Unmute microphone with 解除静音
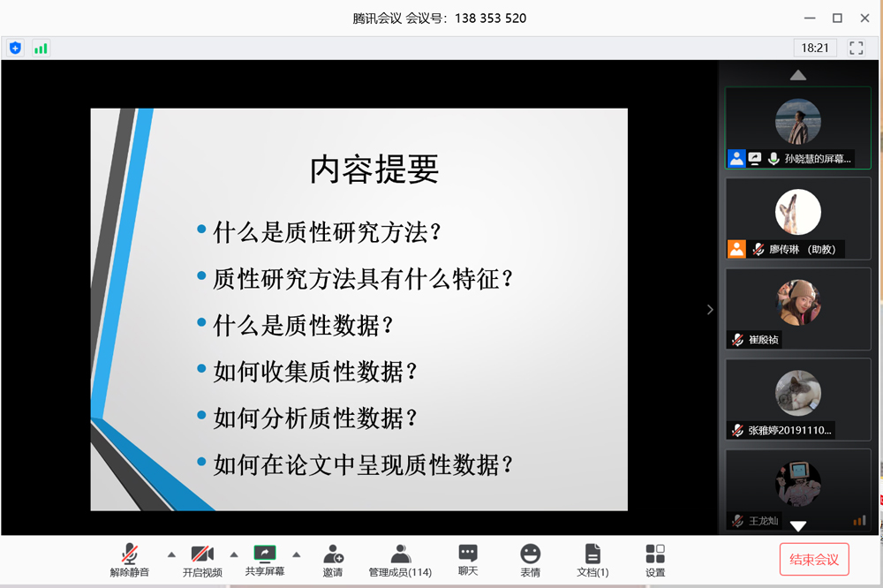 click(x=130, y=560)
